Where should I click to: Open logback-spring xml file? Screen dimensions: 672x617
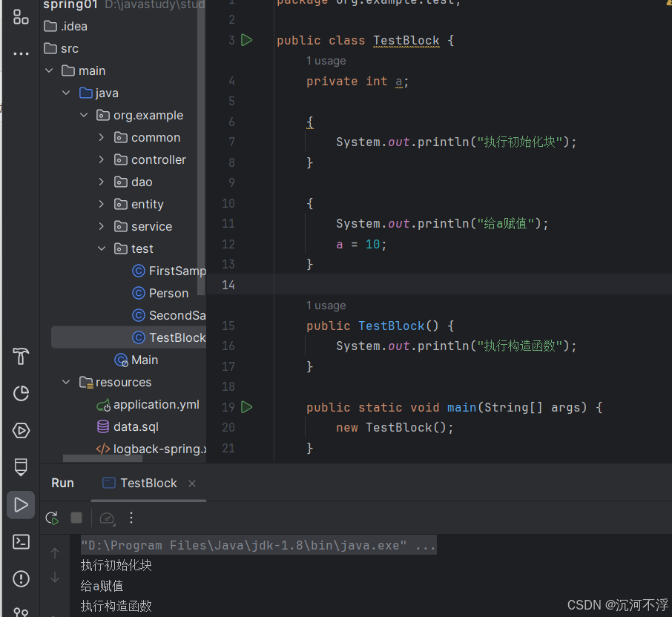151,449
